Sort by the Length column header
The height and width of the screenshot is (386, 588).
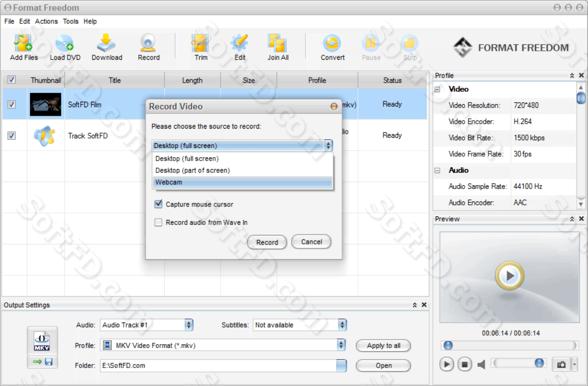(x=192, y=80)
